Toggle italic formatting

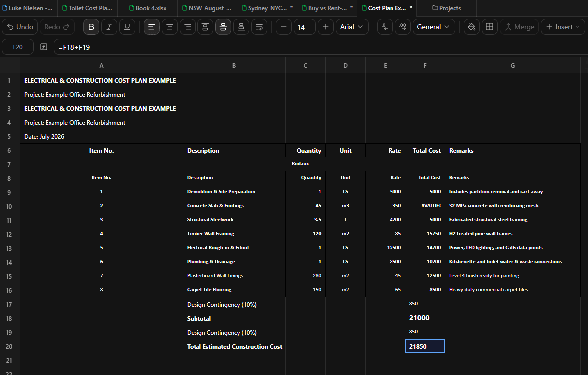pos(109,27)
